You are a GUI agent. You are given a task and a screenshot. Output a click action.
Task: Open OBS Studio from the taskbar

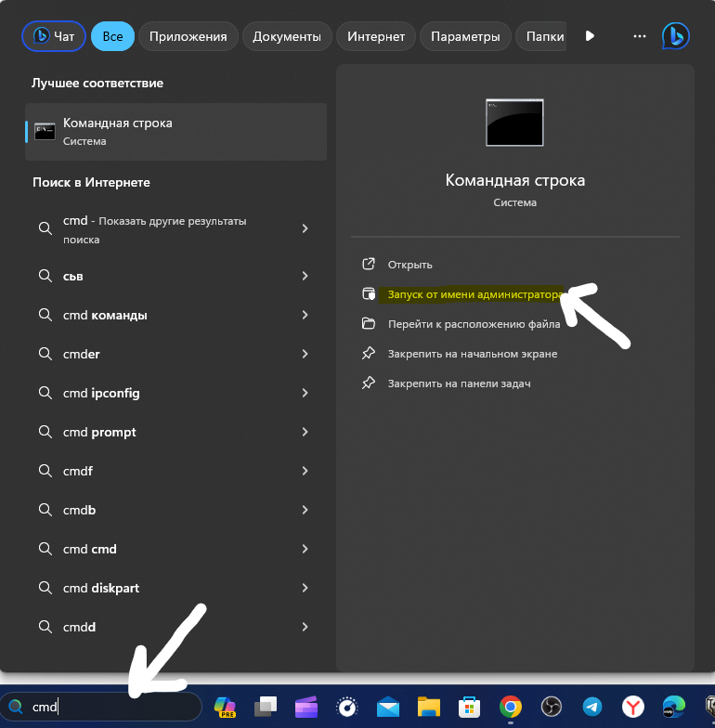(x=552, y=708)
